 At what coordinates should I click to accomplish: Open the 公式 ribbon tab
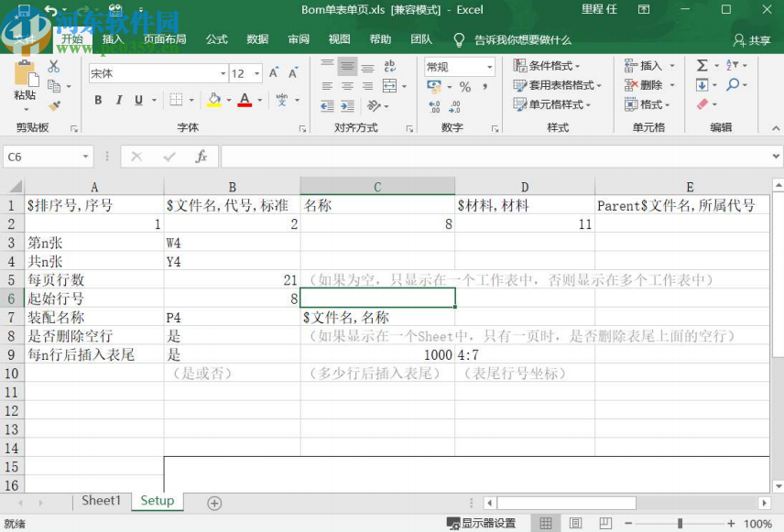(x=216, y=39)
